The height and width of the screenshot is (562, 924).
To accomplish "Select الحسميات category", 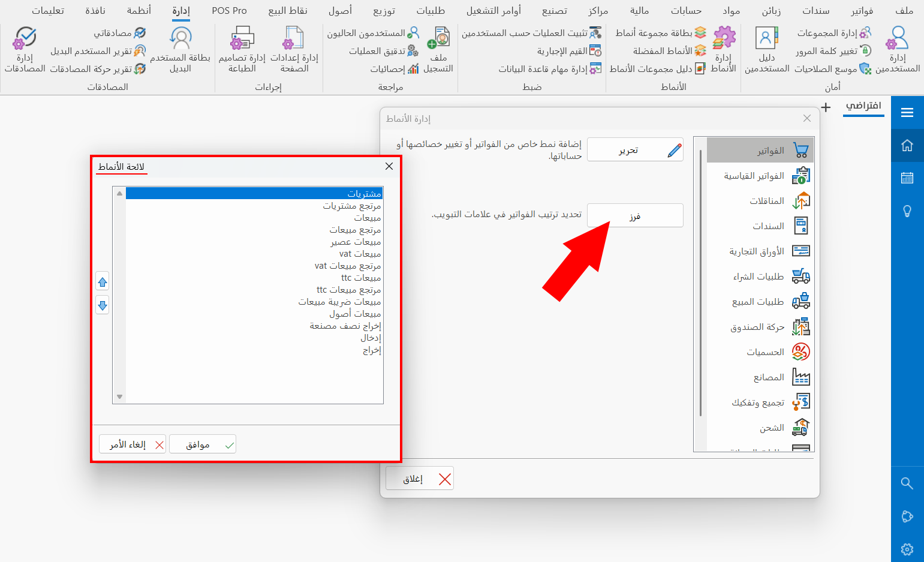I will coord(760,352).
